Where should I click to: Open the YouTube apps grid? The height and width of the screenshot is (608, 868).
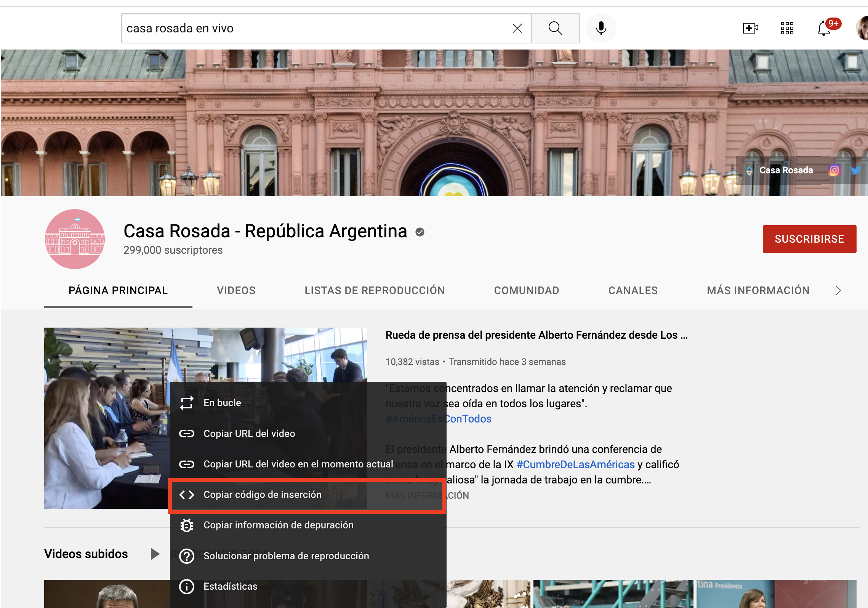[787, 28]
